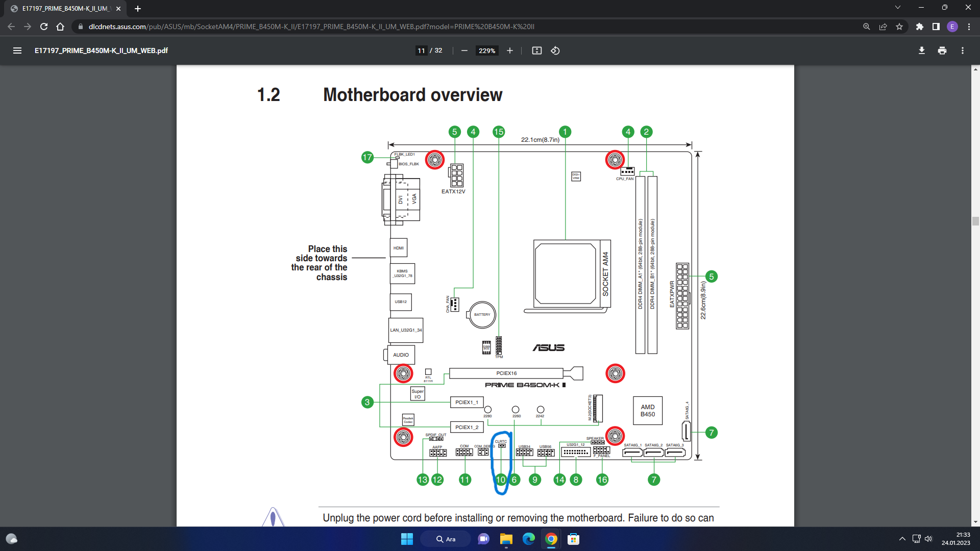Viewport: 980px width, 551px height.
Task: Click the 'BATTERY' label in diagram
Action: (482, 315)
